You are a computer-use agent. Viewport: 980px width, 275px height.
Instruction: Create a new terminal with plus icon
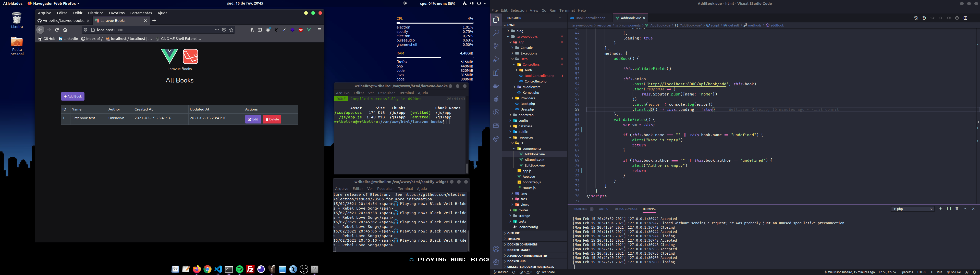point(940,209)
